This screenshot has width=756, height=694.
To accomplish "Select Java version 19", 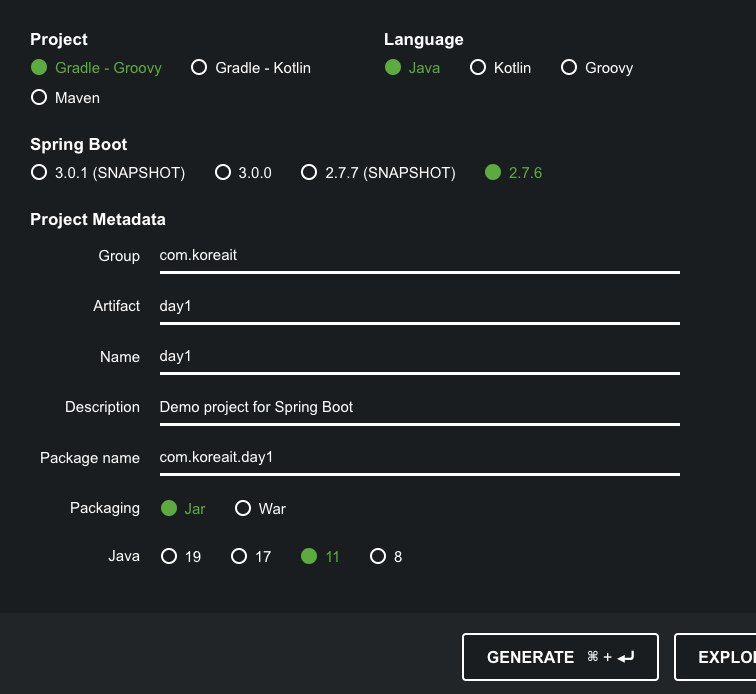I will pos(180,557).
